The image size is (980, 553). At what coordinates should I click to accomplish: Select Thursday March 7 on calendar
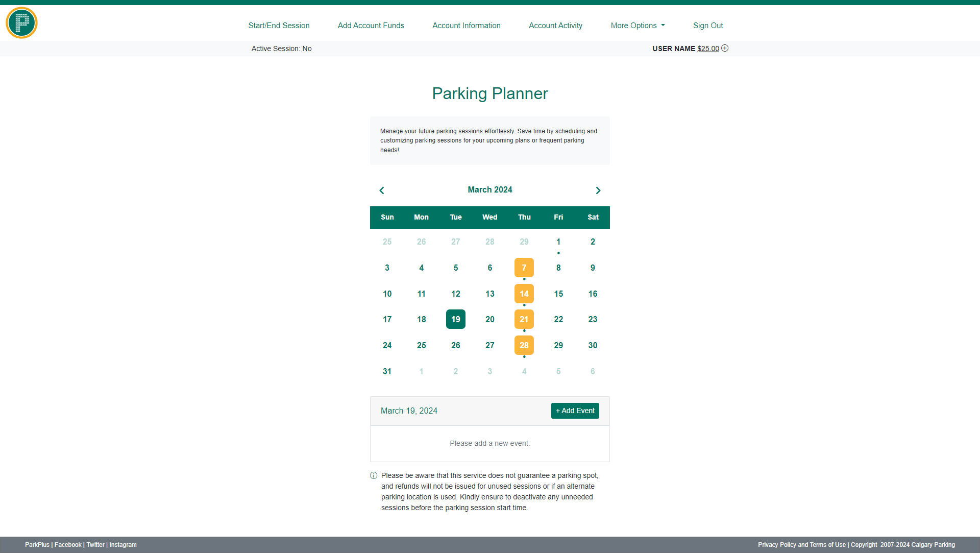(x=524, y=268)
